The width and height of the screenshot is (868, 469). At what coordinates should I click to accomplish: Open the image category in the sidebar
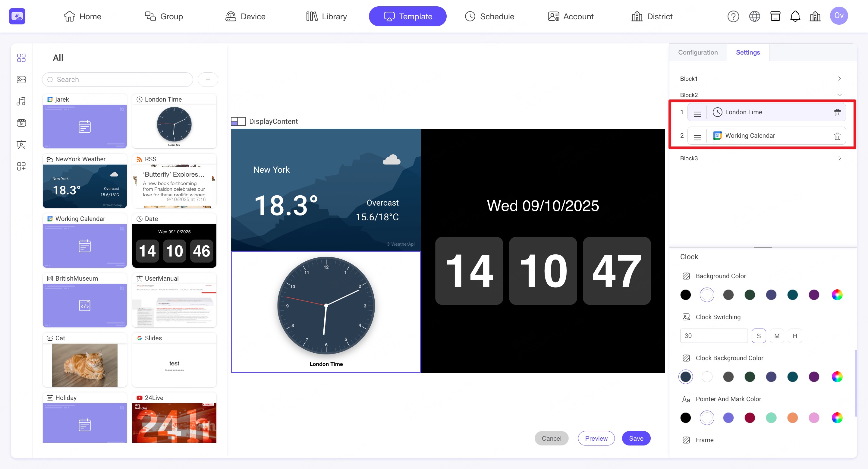pyautogui.click(x=21, y=80)
